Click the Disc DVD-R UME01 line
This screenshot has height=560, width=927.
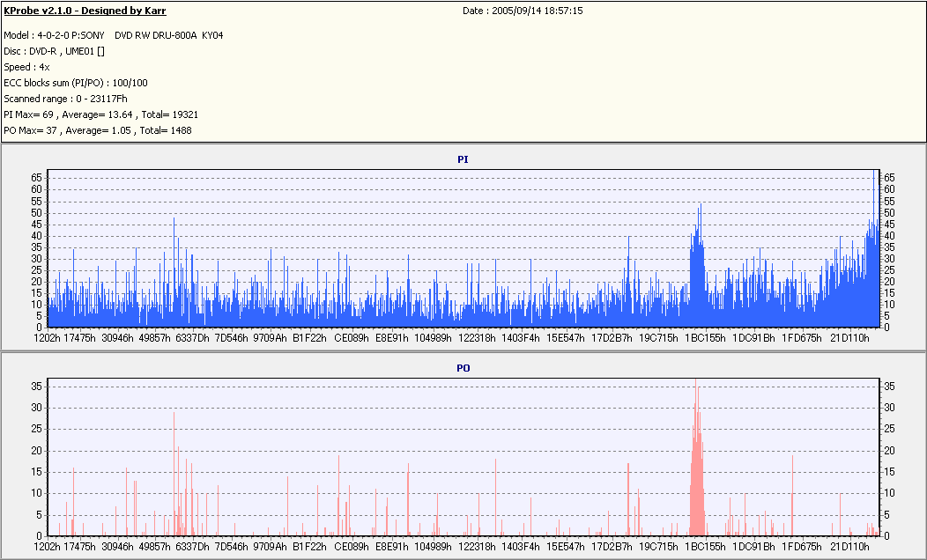click(55, 51)
